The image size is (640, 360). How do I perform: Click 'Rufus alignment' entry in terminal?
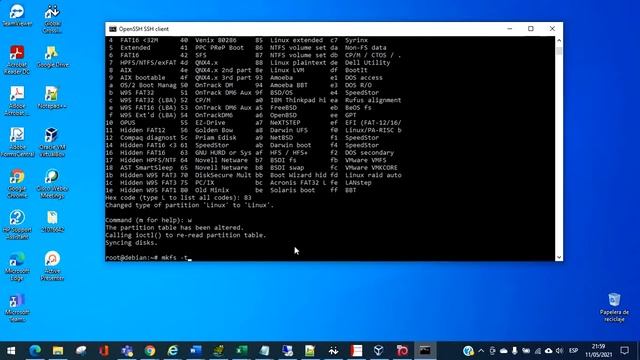tap(373, 100)
